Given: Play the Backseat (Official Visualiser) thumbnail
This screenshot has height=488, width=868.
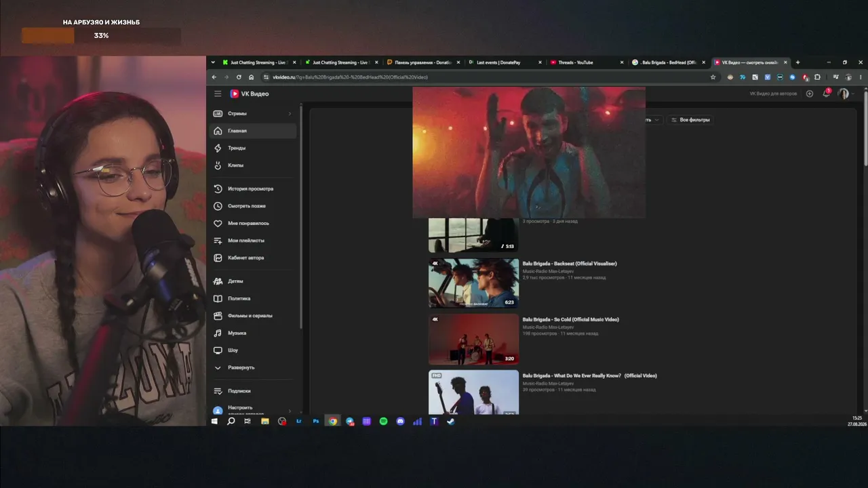Looking at the screenshot, I should [473, 283].
